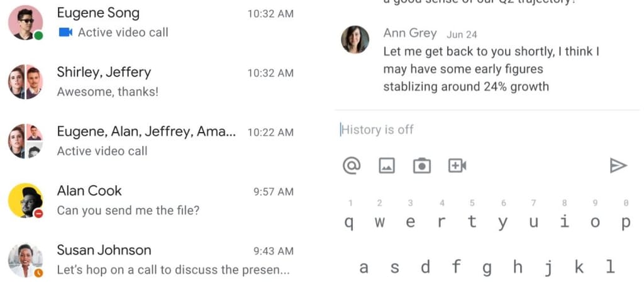644x283 pixels.
Task: Tap the blue video call icon under Eugene Song
Action: 65,32
